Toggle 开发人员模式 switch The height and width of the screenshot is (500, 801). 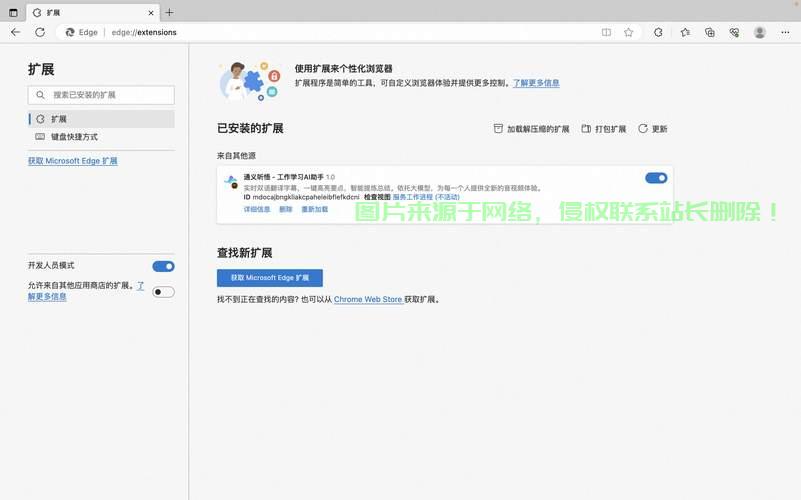pos(163,266)
